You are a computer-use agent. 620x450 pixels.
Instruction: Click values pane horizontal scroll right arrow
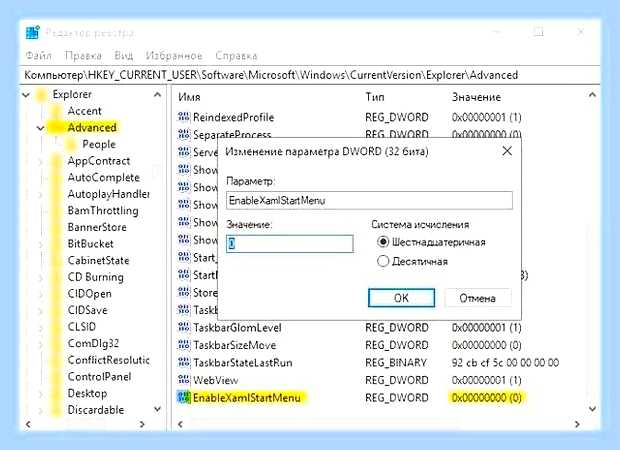point(577,424)
